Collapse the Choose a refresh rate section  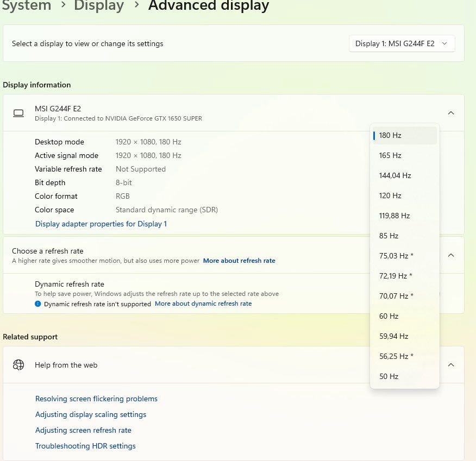tap(450, 255)
